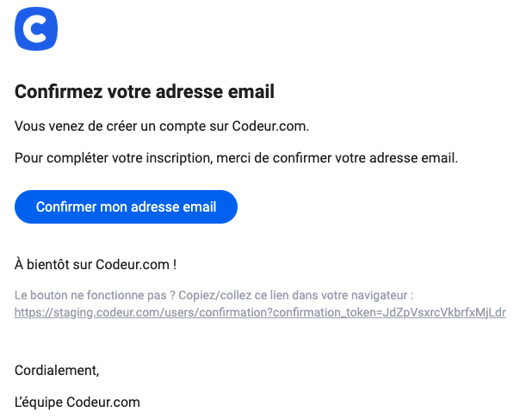The height and width of the screenshot is (418, 532).
Task: Click the Cordialement closing line
Action: point(57,370)
